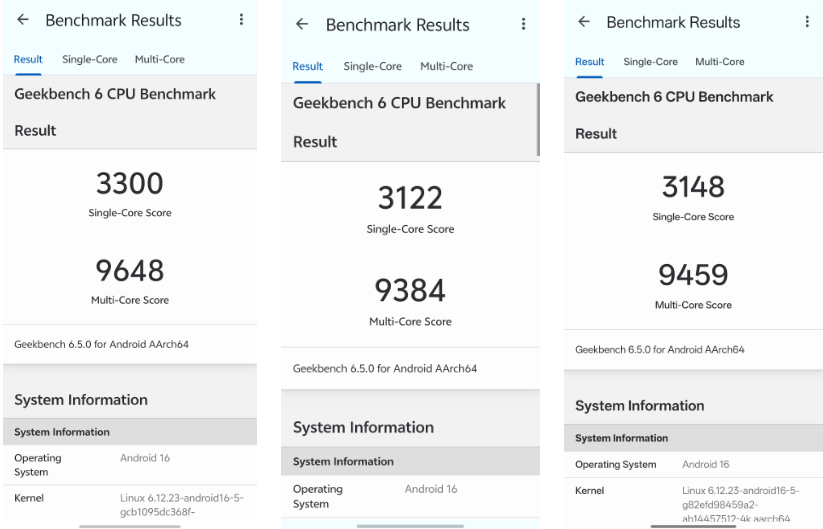Click the middle screen vertical scrollbar
823x529 pixels.
[x=538, y=120]
